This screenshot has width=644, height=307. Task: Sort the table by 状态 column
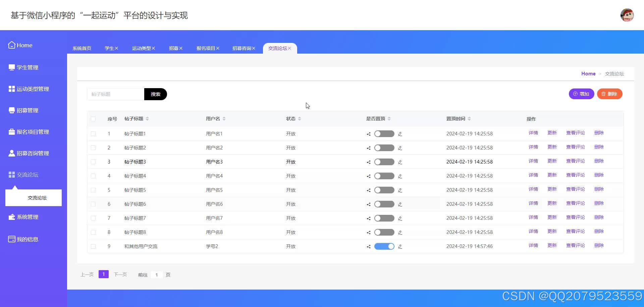300,119
